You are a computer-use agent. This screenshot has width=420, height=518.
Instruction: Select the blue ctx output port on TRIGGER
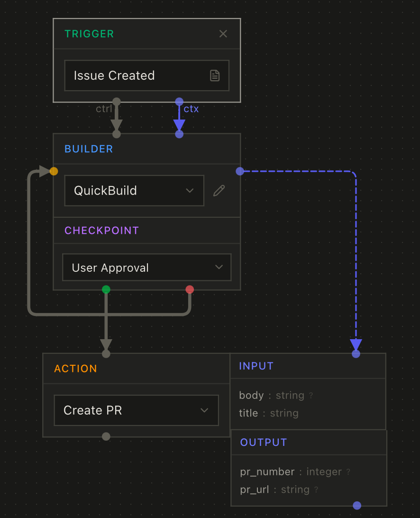[x=179, y=101]
